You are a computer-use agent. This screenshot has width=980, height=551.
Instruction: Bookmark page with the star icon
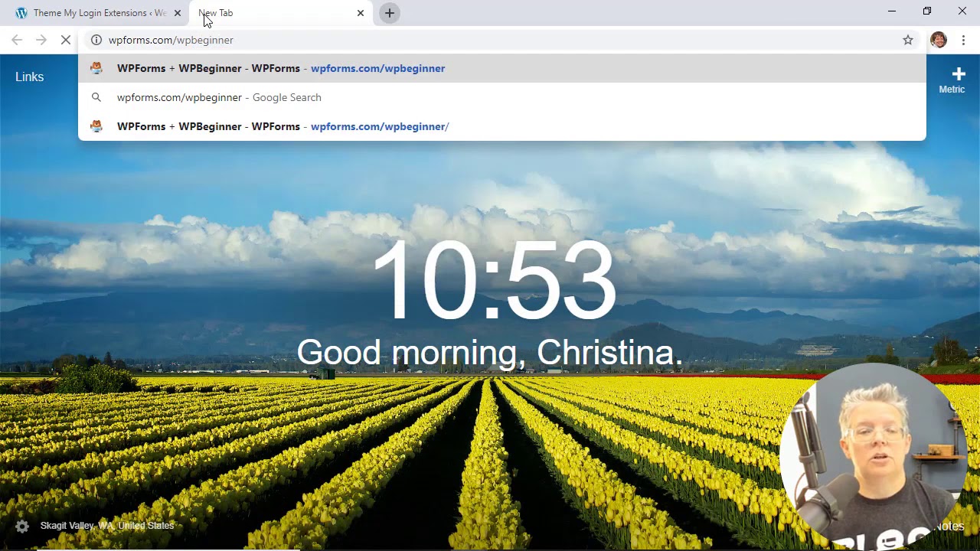[x=908, y=40]
